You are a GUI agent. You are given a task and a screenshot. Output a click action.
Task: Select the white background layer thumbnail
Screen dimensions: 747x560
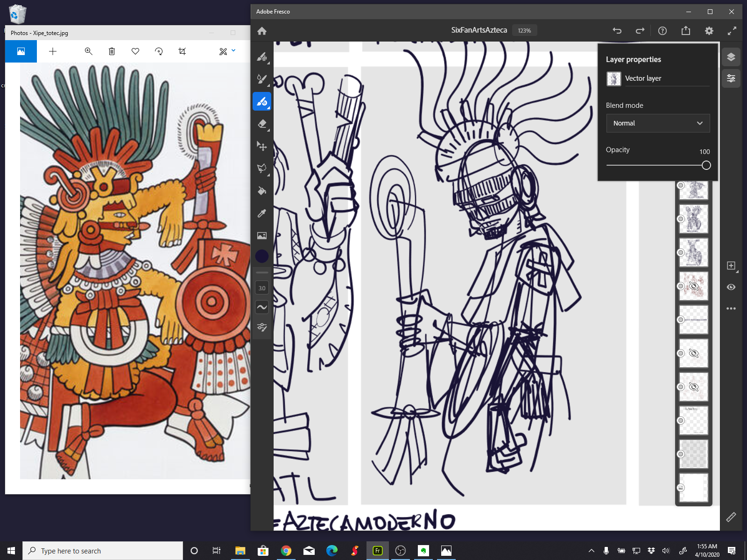(x=693, y=488)
